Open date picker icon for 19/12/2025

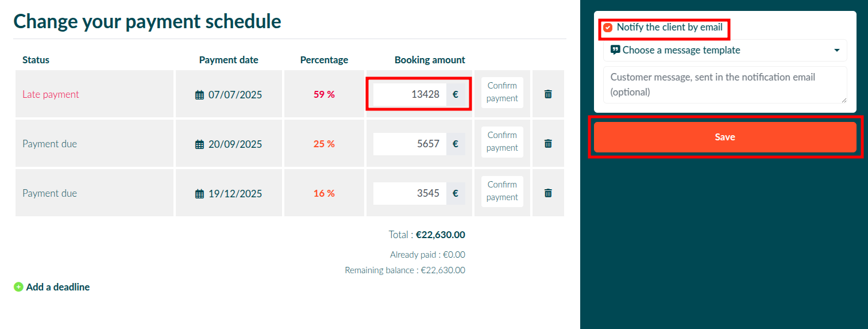tap(199, 194)
